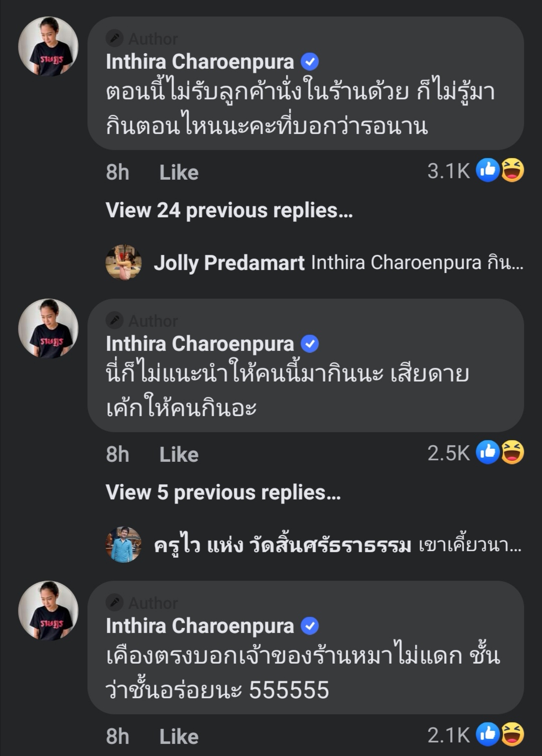Open Inthira's profile picture beside the 3.1K-reaction comment
542x756 pixels.
click(x=48, y=47)
